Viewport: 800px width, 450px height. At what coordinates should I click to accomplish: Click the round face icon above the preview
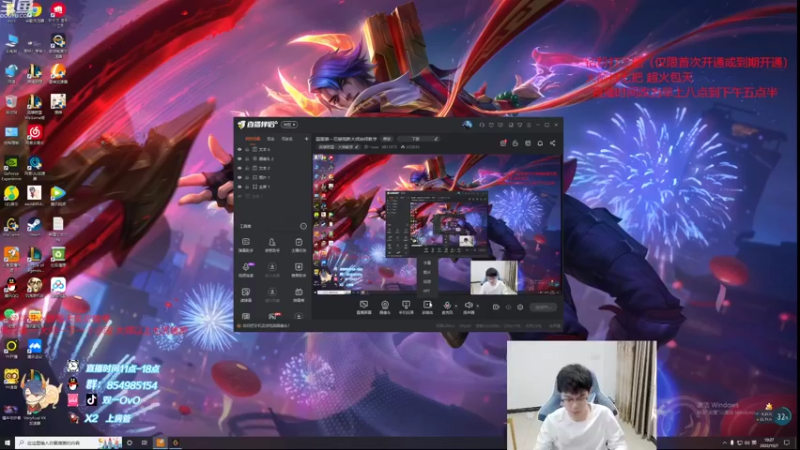[x=528, y=143]
